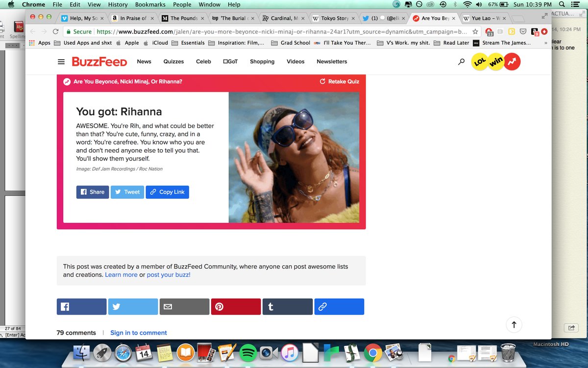
Task: Share post via gray email button
Action: pos(184,307)
